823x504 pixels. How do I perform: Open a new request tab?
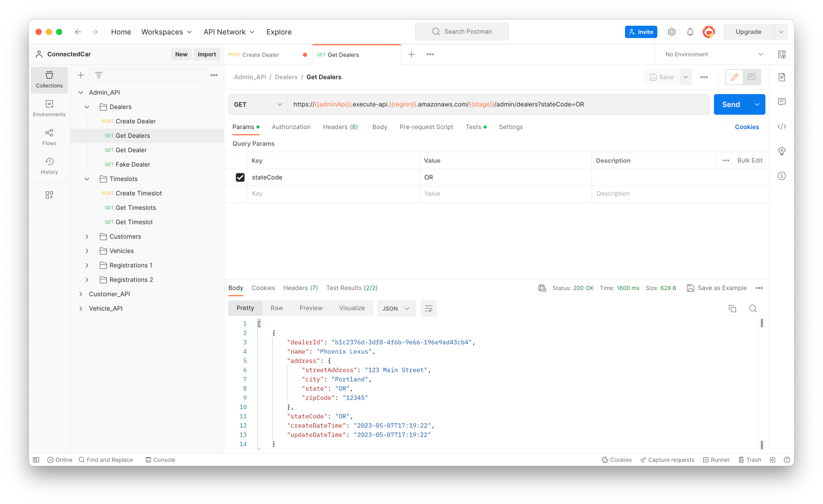tap(411, 55)
